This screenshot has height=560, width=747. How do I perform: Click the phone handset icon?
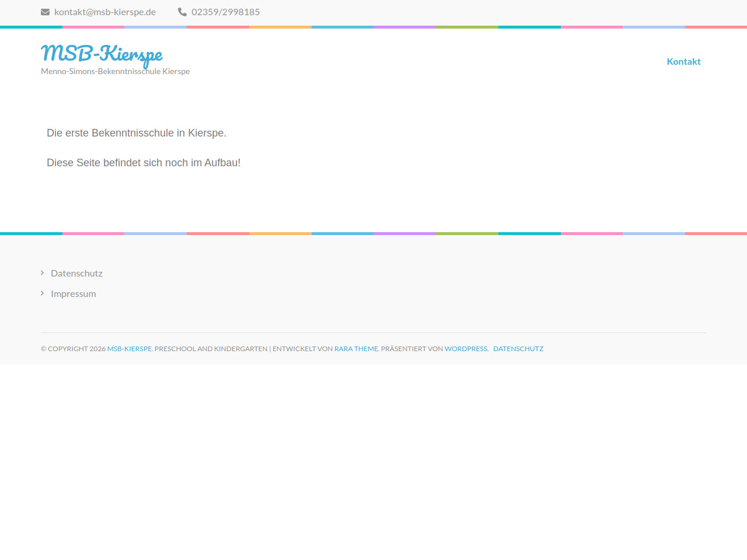[182, 12]
